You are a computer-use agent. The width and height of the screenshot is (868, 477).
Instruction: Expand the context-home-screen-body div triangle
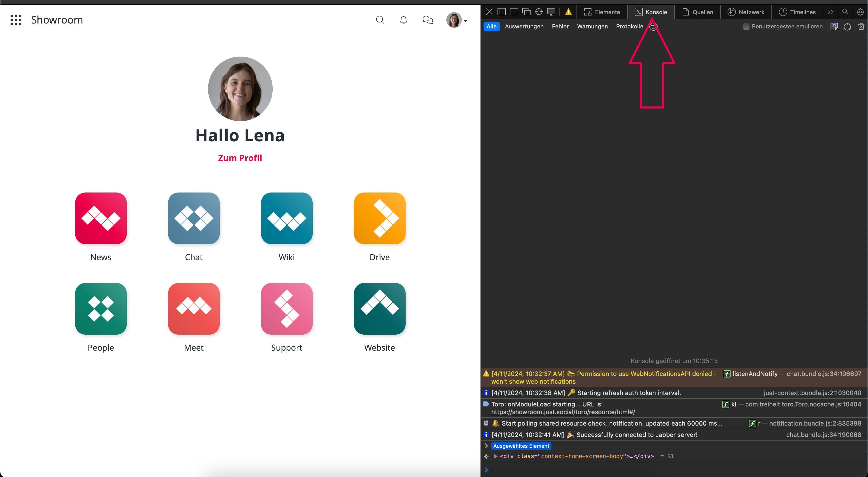(495, 456)
